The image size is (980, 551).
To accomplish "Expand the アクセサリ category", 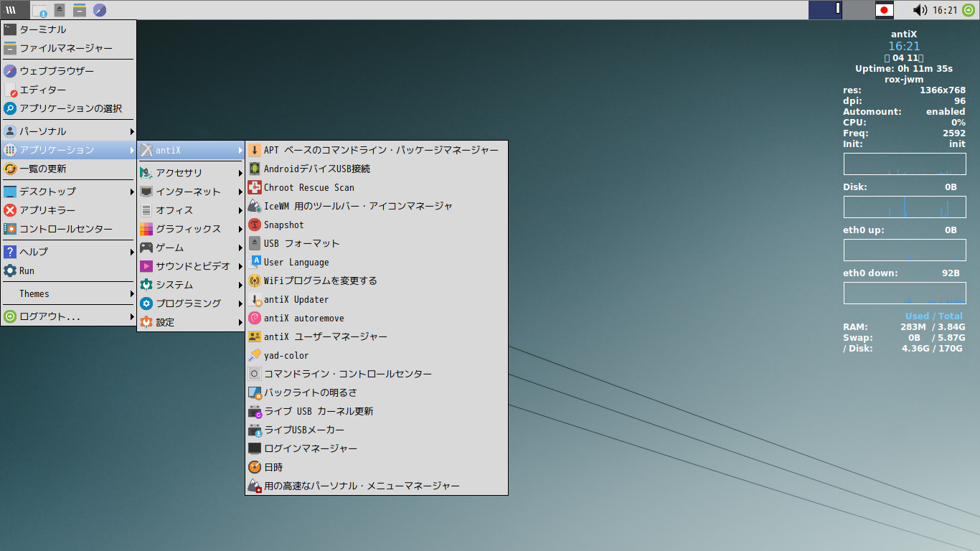I will [191, 173].
